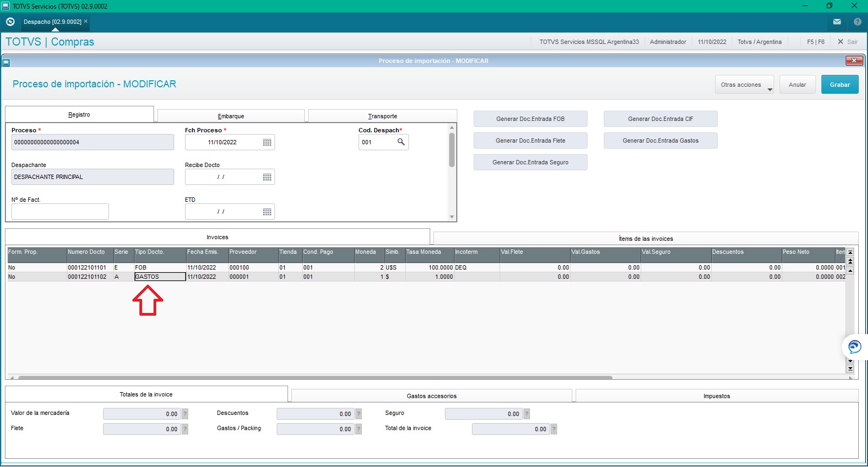Screen dimensions: 868x467
Task: Click the form scrollbar up arrow
Action: tap(452, 127)
